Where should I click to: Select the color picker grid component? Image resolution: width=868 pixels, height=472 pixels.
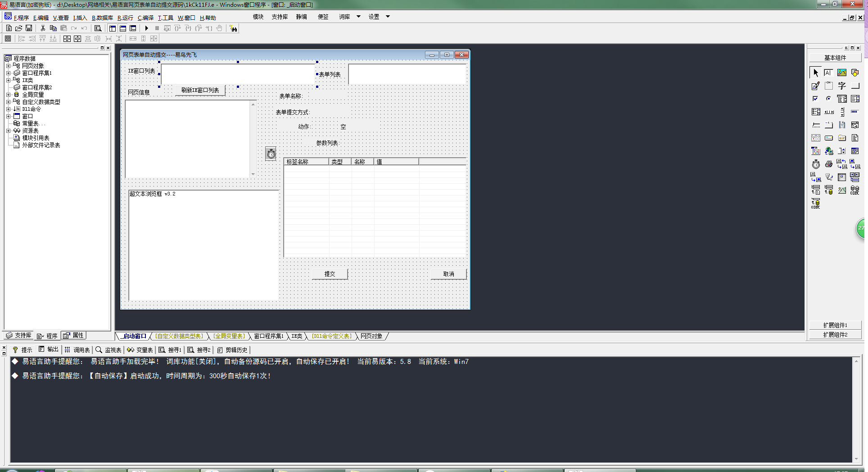point(815,151)
